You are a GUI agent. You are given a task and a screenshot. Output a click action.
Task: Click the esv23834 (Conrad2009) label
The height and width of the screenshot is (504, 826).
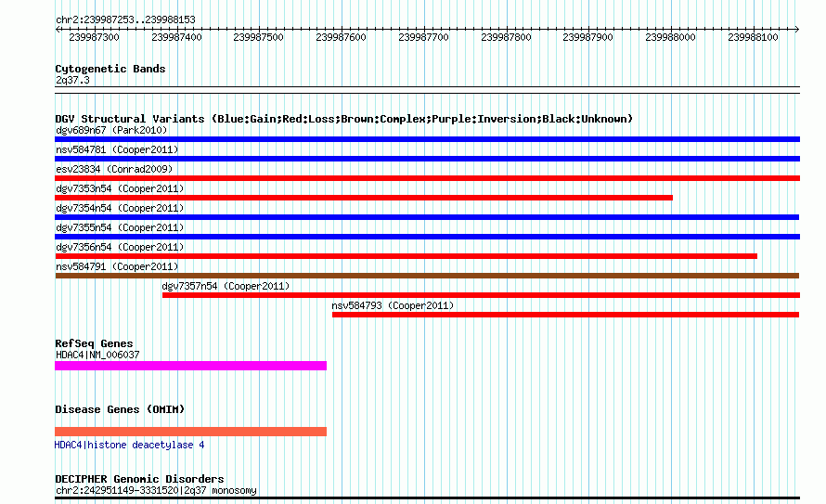(114, 169)
